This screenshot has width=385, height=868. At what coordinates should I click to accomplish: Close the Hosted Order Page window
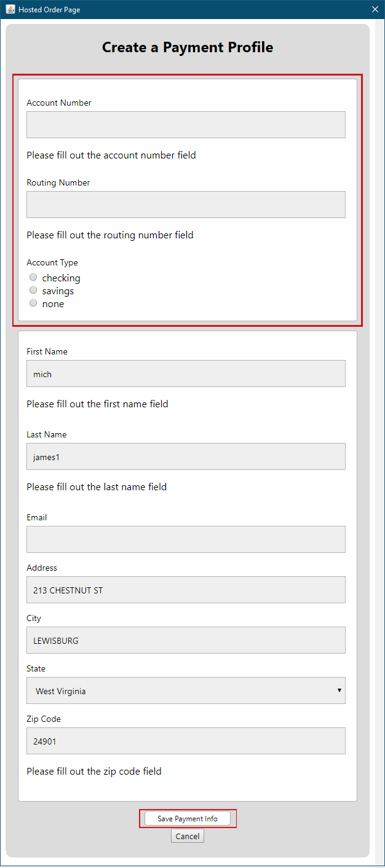tap(375, 9)
